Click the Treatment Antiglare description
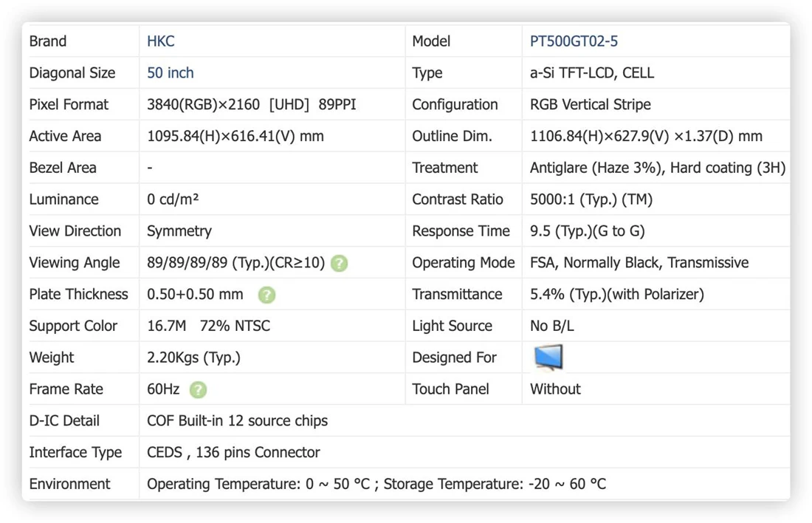This screenshot has width=812, height=523. pos(658,168)
